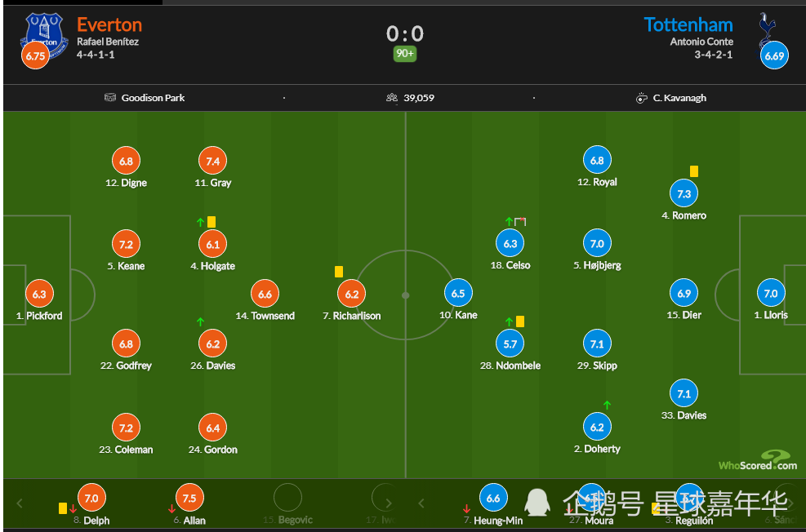Image resolution: width=806 pixels, height=532 pixels.
Task: Click Pickford's 6.3 rating circle
Action: click(39, 294)
